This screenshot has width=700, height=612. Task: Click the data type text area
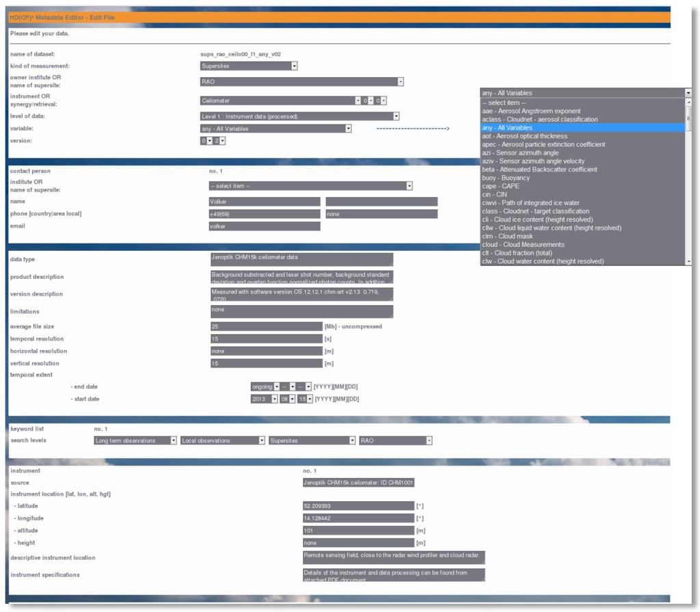301,260
